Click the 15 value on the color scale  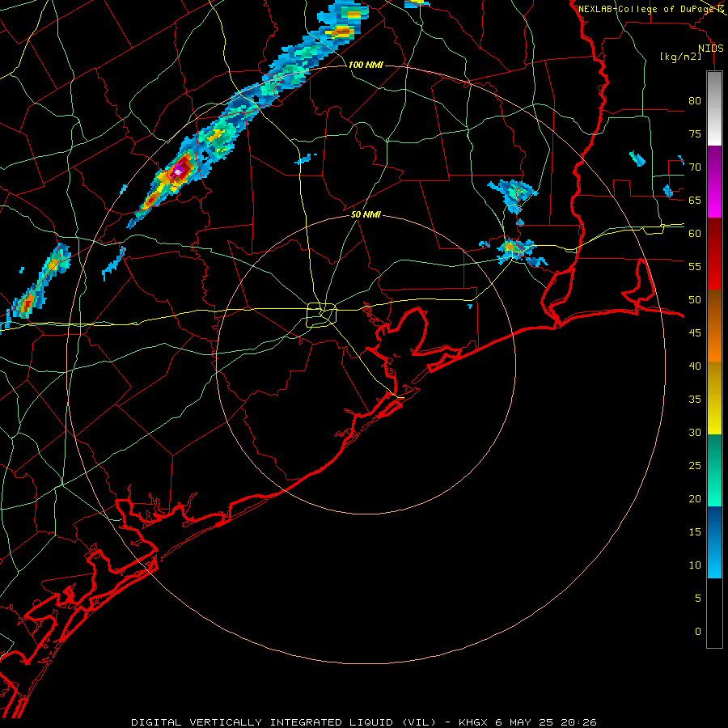tap(695, 531)
